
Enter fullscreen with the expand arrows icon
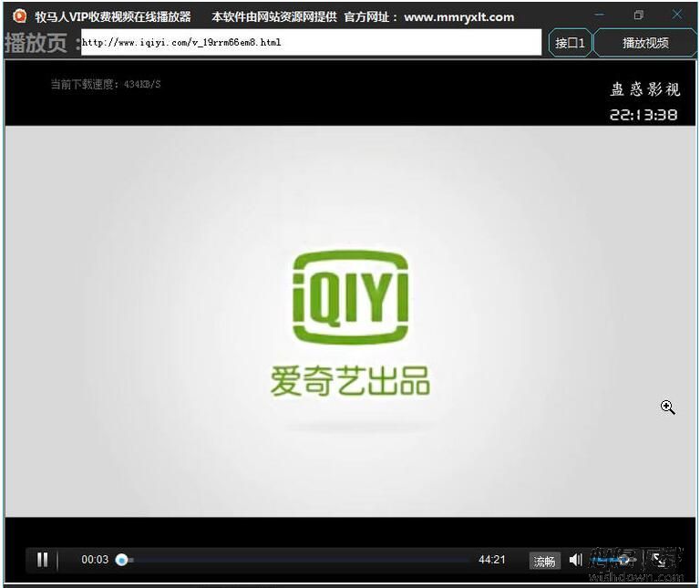click(x=658, y=560)
